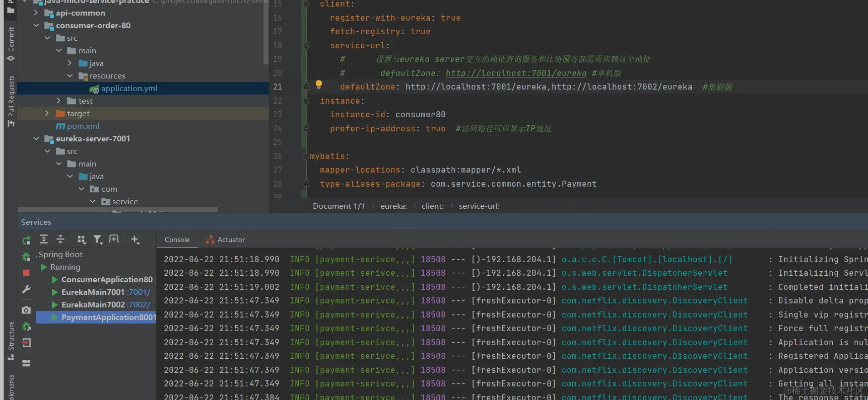Expand the target folder
868x400 pixels.
47,114
